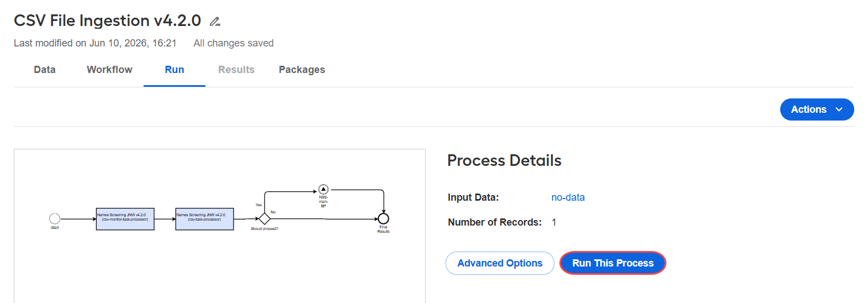Image resolution: width=868 pixels, height=303 pixels.
Task: Select the Final Results end event circle
Action: point(383,219)
